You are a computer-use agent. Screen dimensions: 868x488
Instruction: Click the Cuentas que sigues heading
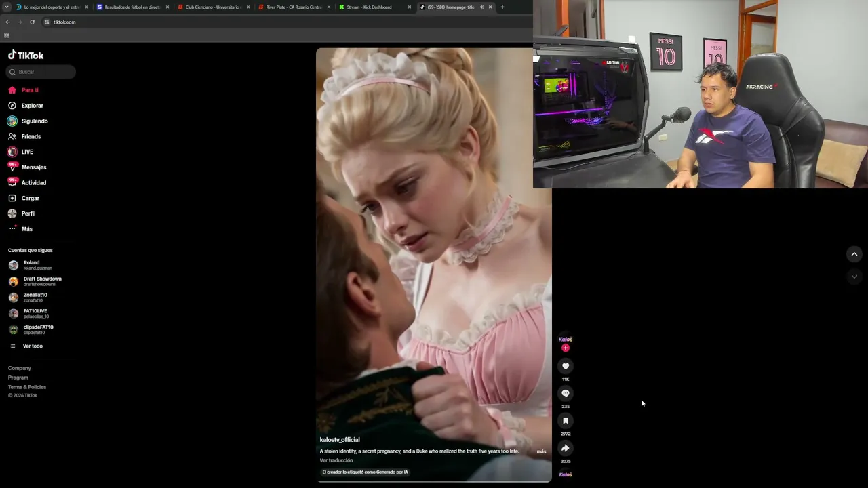pyautogui.click(x=31, y=250)
